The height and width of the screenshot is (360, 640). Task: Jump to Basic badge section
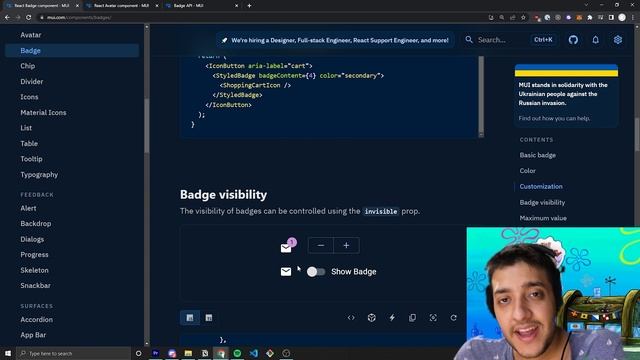[538, 155]
